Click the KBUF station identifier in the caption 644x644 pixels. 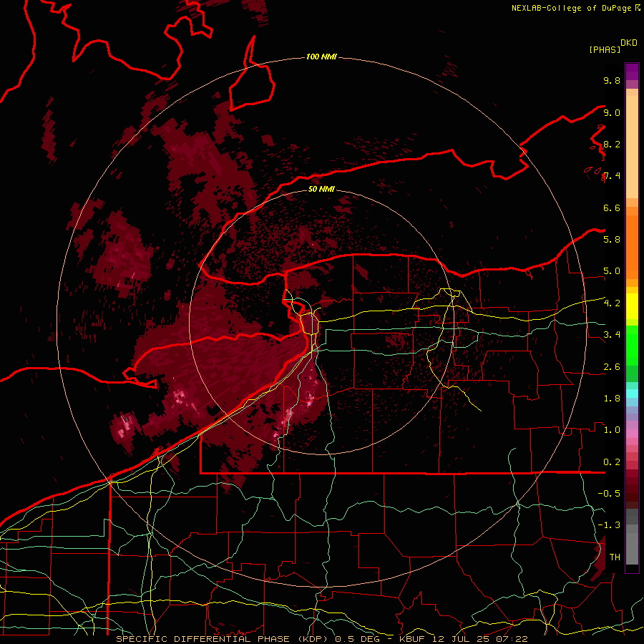pyautogui.click(x=412, y=639)
